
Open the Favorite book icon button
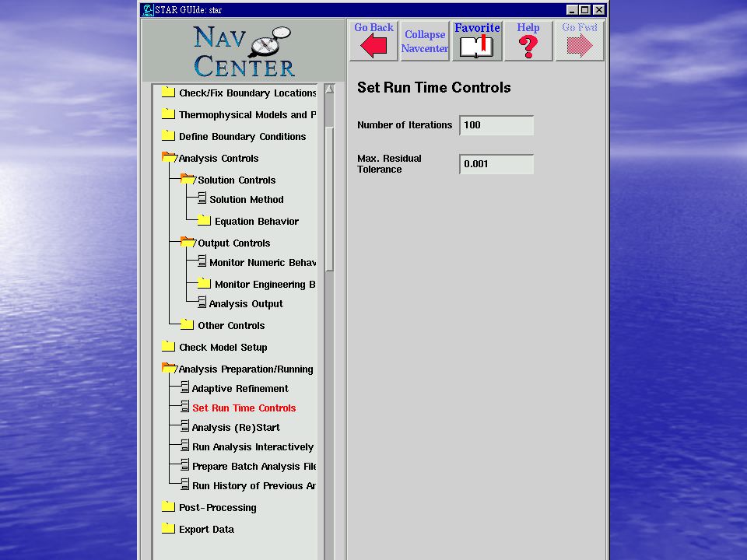click(477, 40)
